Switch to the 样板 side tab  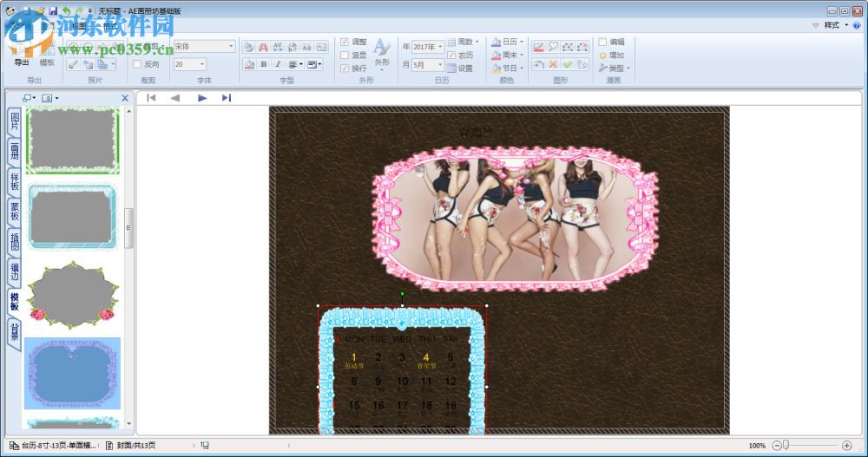(15, 181)
